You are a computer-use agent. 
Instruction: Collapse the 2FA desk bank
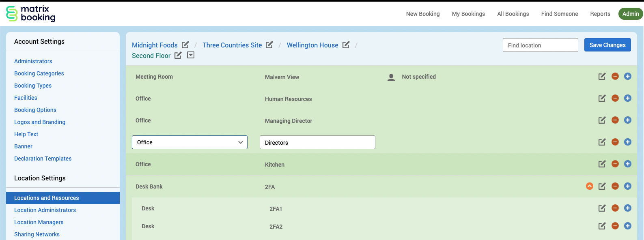pos(590,186)
